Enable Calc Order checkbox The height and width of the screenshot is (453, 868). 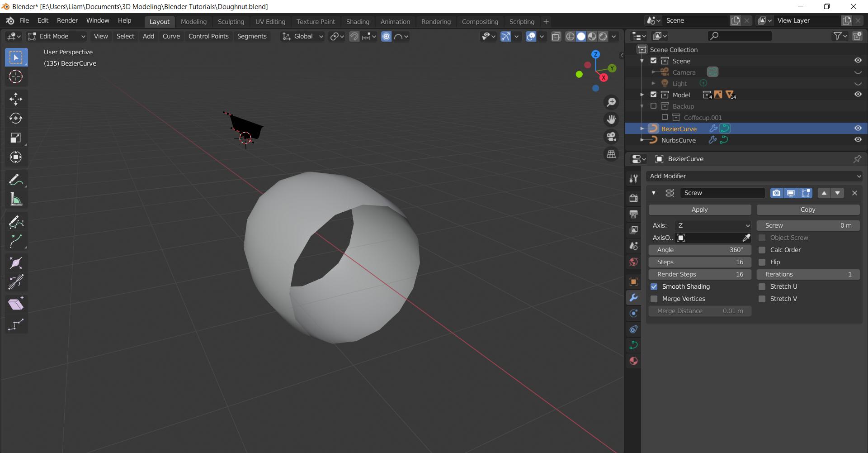[x=762, y=250]
